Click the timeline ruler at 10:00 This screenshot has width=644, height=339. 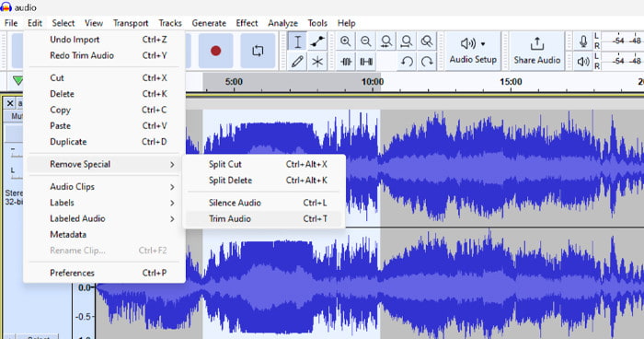pos(373,82)
